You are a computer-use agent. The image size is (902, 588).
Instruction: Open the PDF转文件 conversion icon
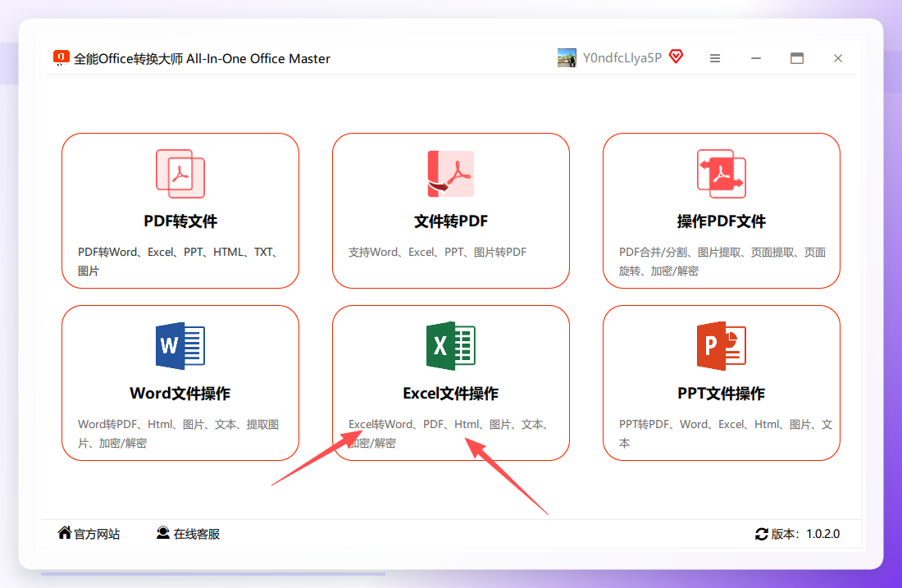tap(180, 174)
